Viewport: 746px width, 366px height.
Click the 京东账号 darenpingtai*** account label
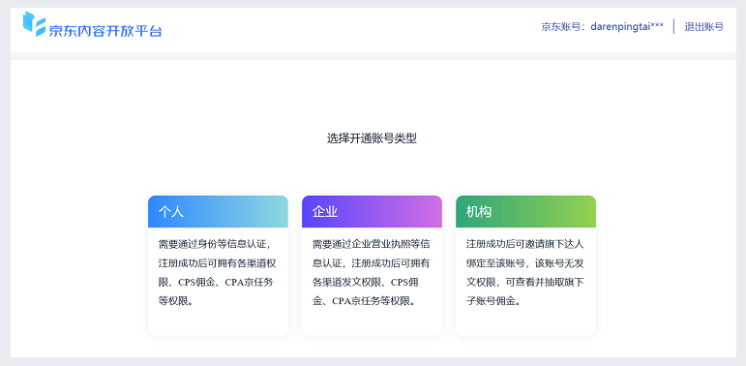point(602,27)
